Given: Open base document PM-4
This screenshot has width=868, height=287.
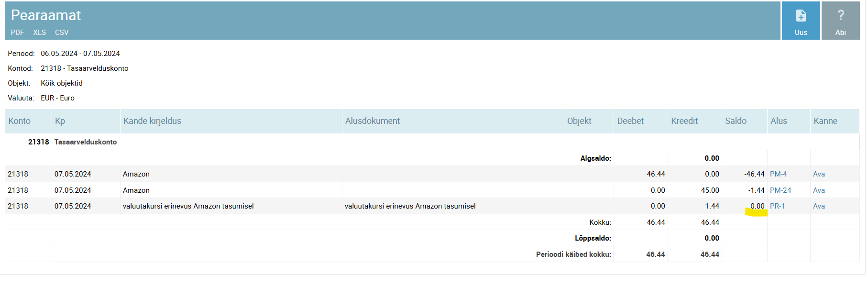Looking at the screenshot, I should click(x=778, y=174).
